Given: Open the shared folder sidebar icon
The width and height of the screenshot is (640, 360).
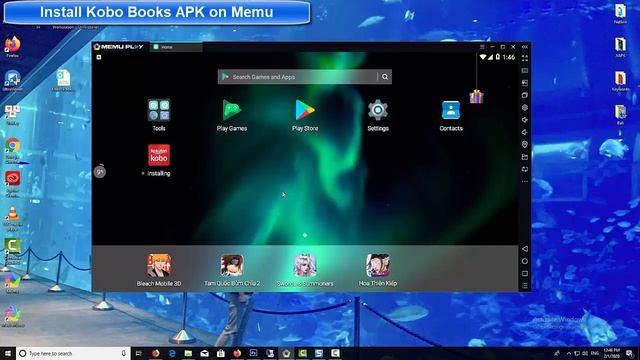Looking at the screenshot, I should click(x=525, y=157).
